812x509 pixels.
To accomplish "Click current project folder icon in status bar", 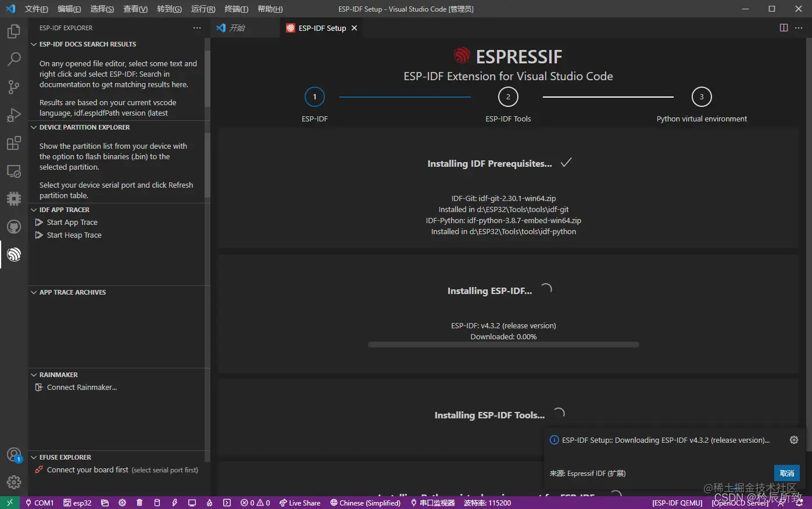I will (105, 503).
